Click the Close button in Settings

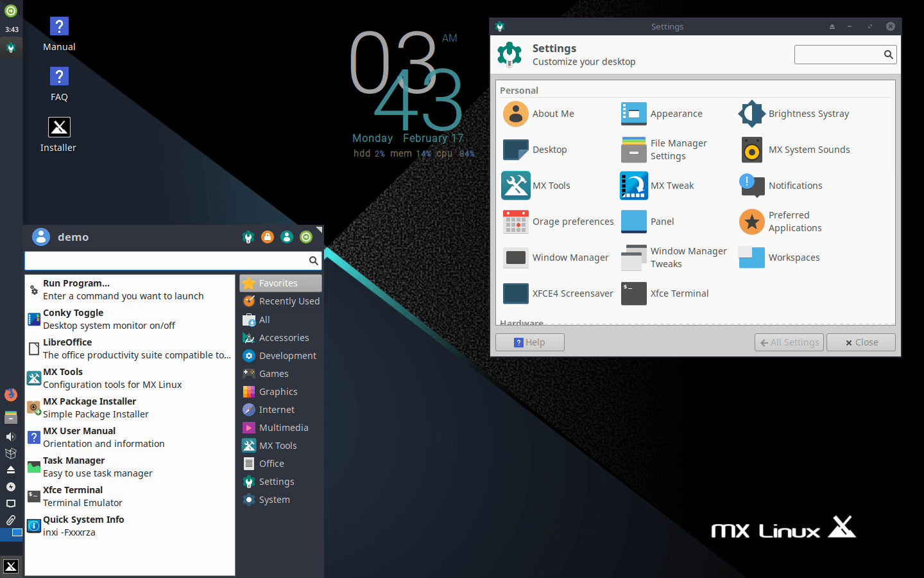861,342
